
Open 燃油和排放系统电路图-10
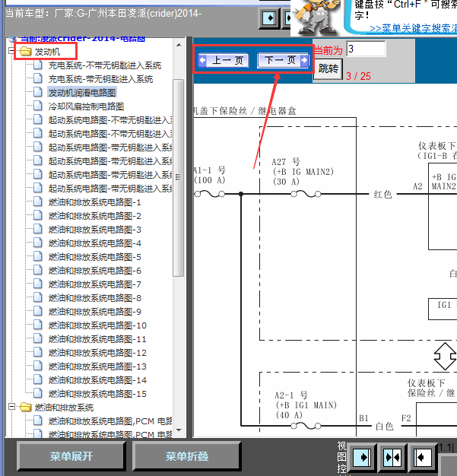(x=97, y=325)
